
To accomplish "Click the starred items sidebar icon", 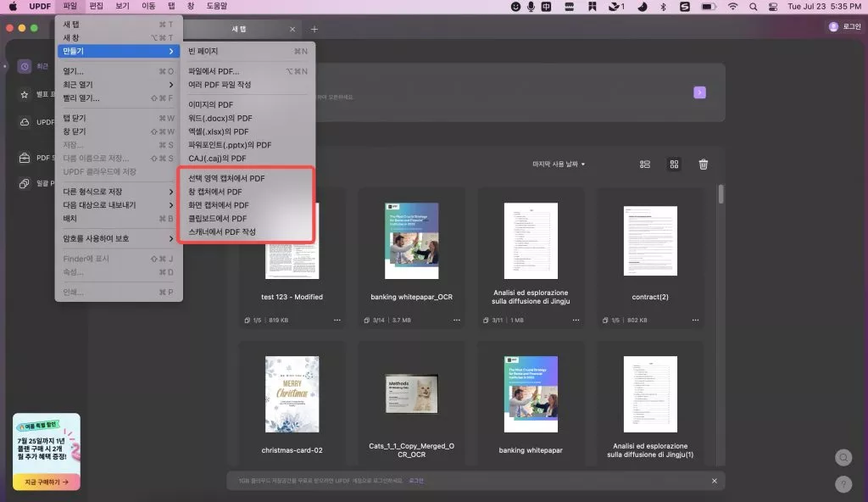I will pyautogui.click(x=25, y=95).
